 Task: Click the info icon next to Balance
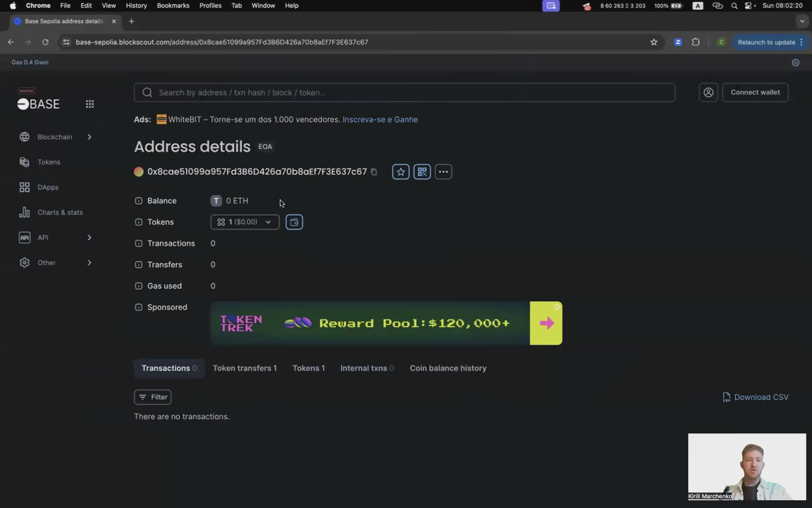tap(138, 200)
